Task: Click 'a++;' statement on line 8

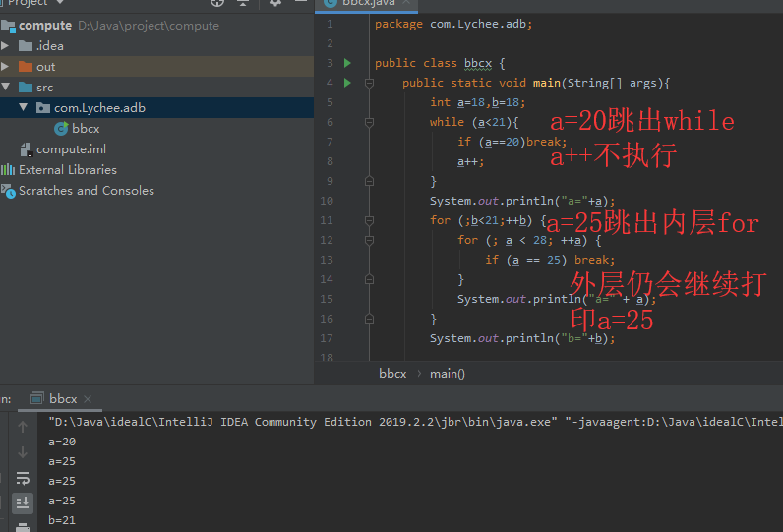Action: [x=470, y=161]
